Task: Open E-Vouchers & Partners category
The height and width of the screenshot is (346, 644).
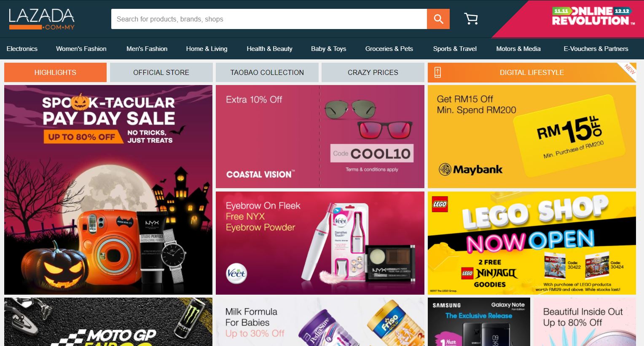Action: tap(596, 49)
